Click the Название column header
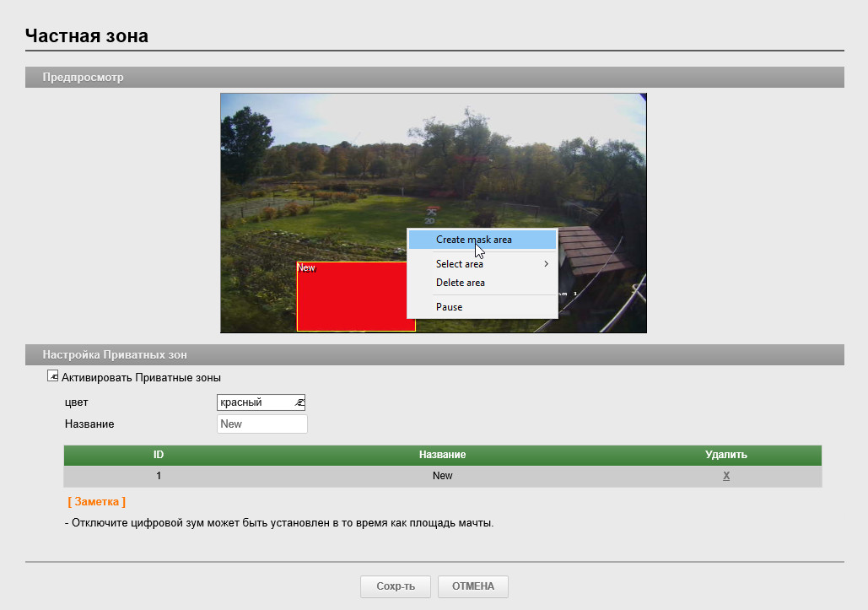 coord(442,455)
